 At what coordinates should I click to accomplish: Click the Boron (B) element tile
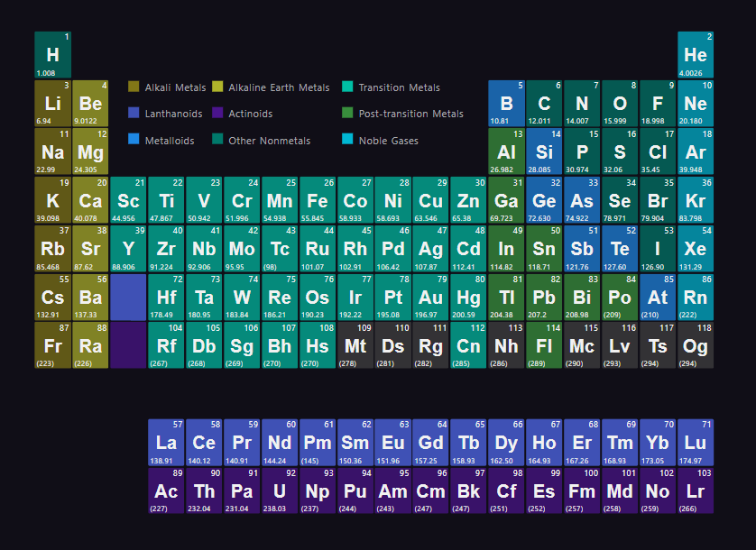[x=506, y=103]
